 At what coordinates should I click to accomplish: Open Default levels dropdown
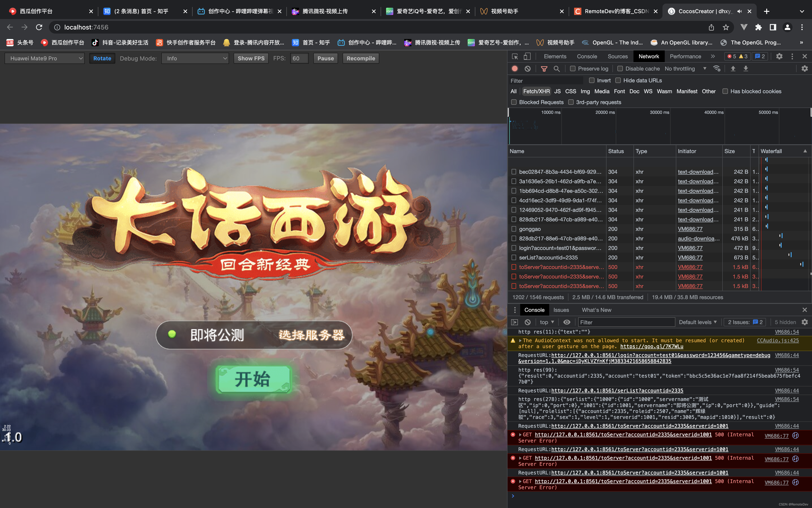click(698, 322)
